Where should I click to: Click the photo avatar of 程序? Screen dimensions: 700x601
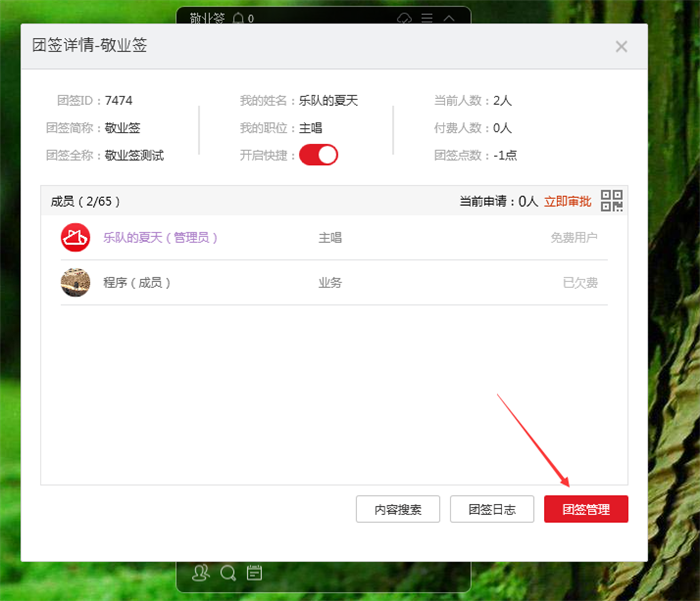point(75,283)
